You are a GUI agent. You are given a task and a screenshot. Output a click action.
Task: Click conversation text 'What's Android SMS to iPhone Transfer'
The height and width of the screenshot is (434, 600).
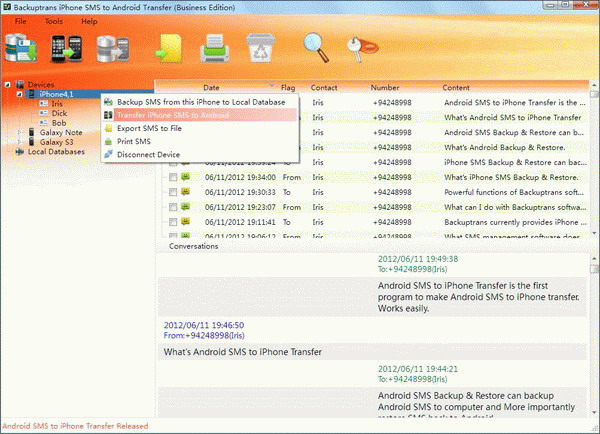[x=243, y=352]
